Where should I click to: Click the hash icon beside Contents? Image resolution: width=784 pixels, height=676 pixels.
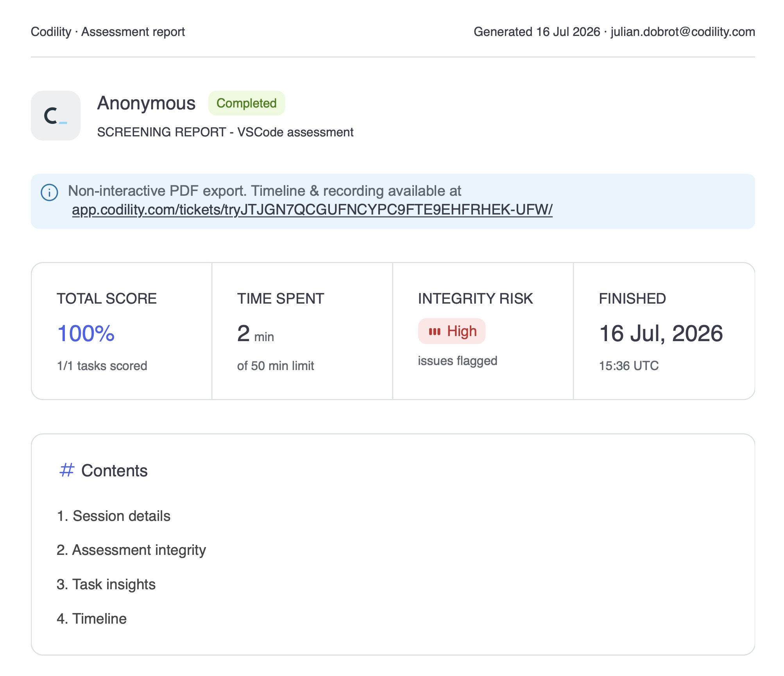coord(67,470)
